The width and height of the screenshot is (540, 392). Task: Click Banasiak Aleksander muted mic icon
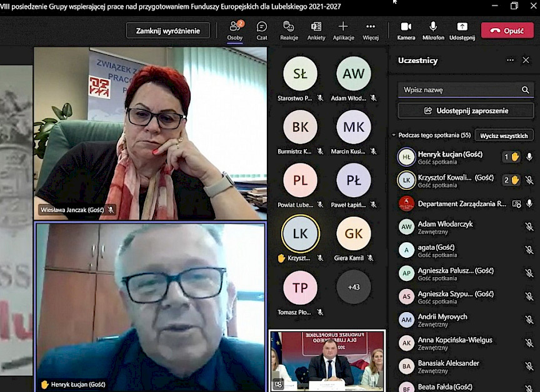point(529,366)
